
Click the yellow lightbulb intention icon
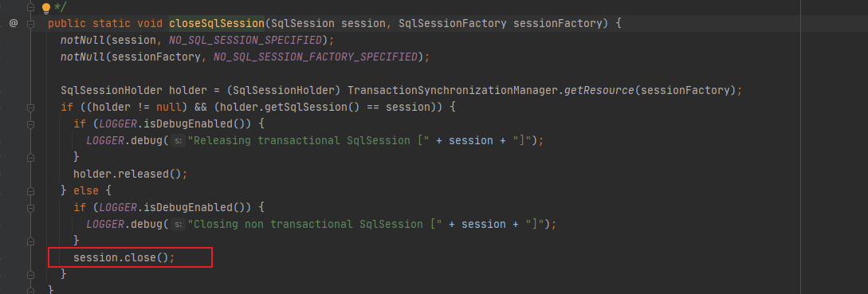[46, 8]
